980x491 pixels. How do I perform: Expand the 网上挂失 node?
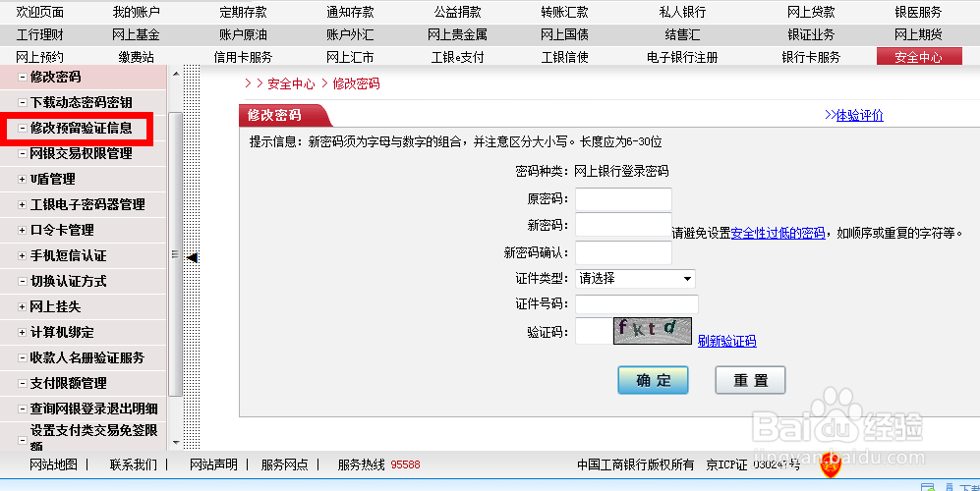point(22,307)
